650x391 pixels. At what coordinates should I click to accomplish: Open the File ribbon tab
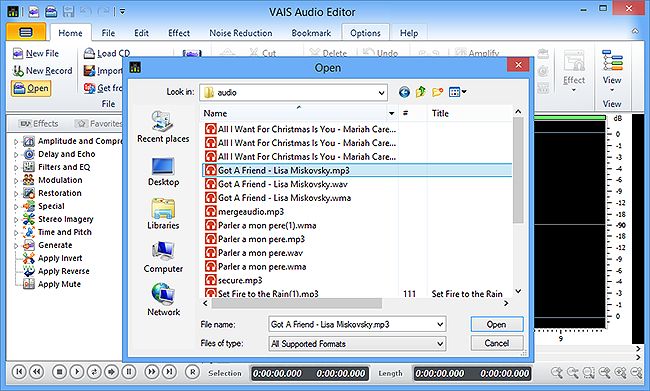(108, 33)
